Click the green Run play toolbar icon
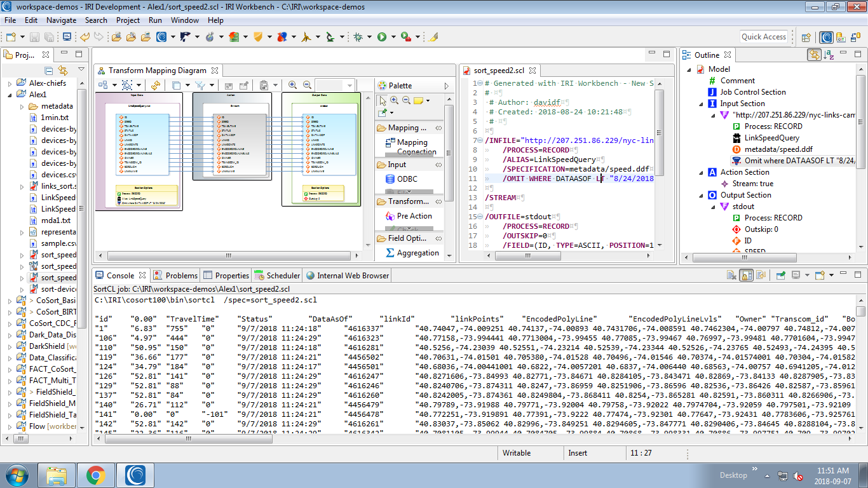The image size is (868, 488). 382,37
